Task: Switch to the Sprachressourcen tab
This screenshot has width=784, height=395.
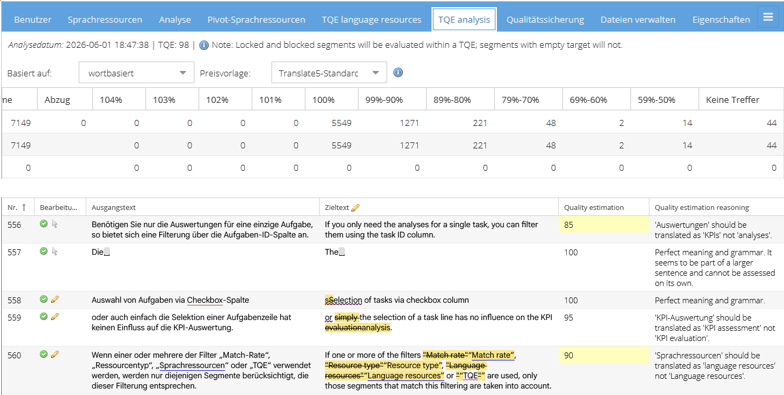Action: coord(105,20)
